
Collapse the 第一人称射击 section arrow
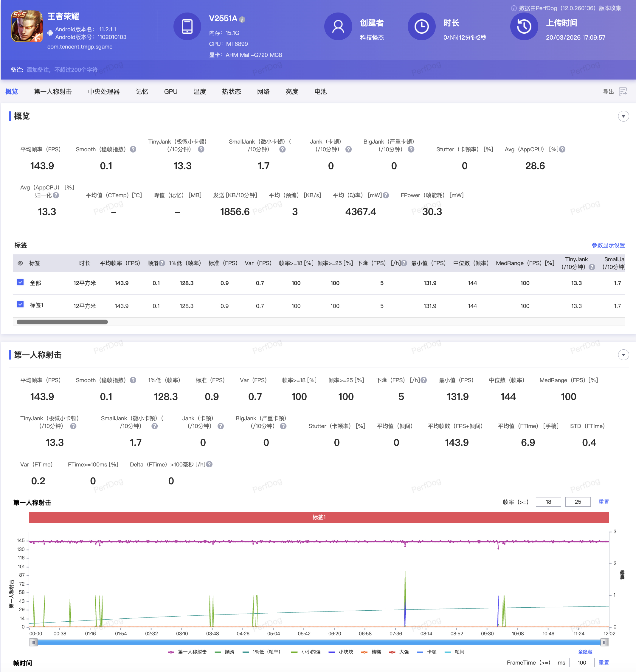(623, 355)
